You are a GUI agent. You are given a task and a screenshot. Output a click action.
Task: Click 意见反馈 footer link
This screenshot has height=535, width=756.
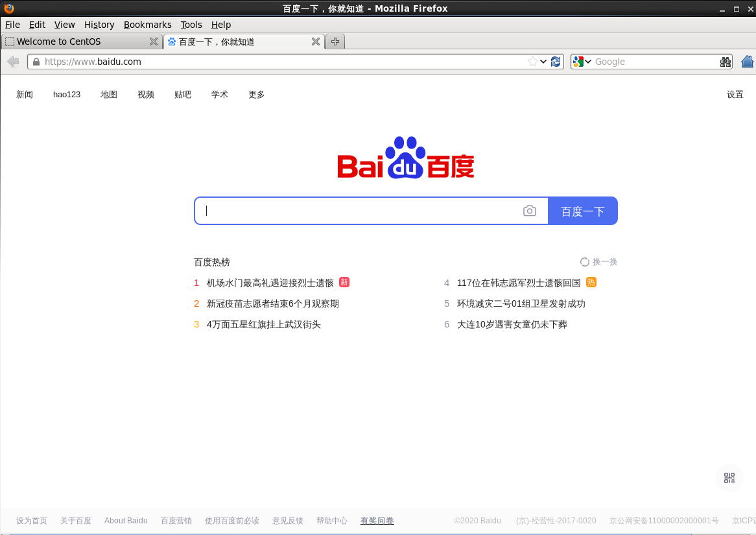[288, 521]
